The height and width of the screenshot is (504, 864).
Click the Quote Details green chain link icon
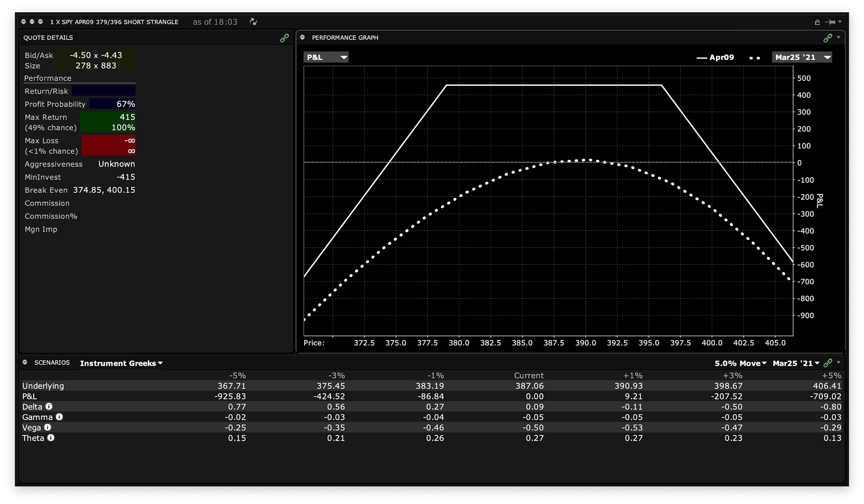[x=284, y=38]
